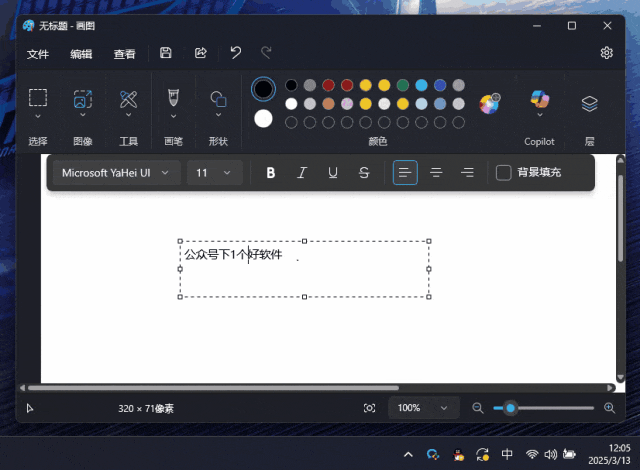Click the zoom out magnifier
Viewport: 640px width, 470px height.
point(478,408)
